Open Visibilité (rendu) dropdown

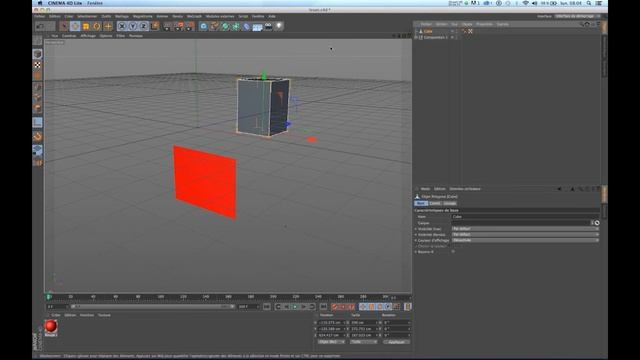pos(525,235)
